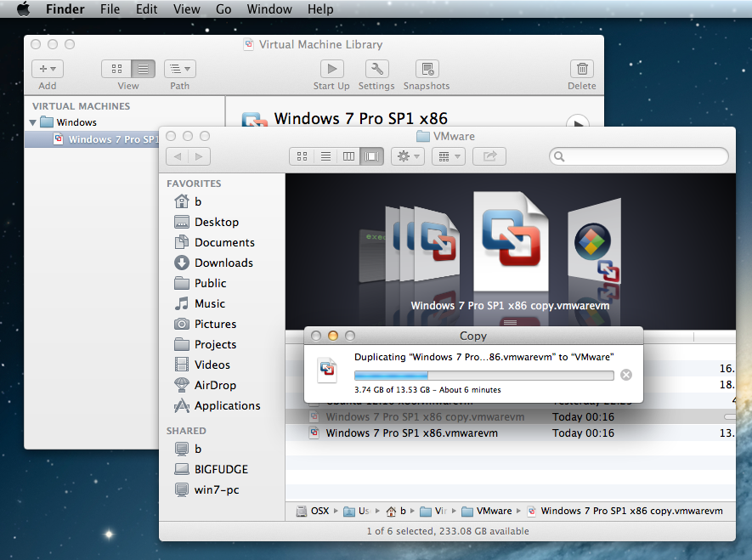Open the Window menu
Image resolution: width=752 pixels, height=560 pixels.
coord(269,9)
